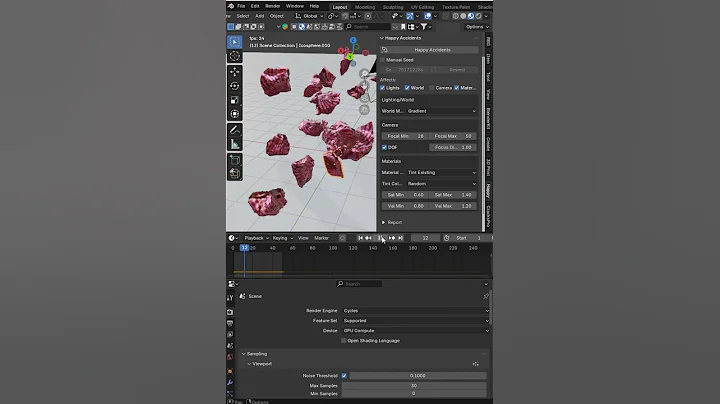Image resolution: width=720 pixels, height=404 pixels.
Task: Enable Open Shading Language checkbox
Action: point(343,341)
